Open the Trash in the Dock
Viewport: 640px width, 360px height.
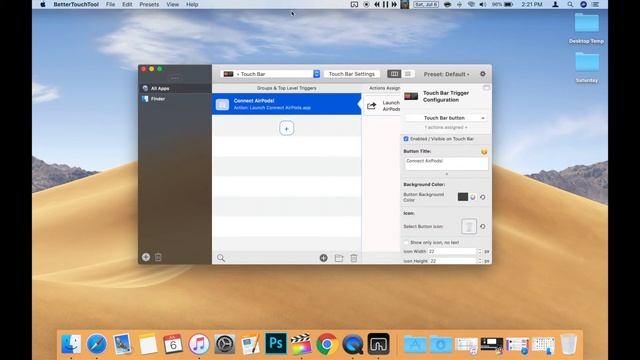point(569,344)
